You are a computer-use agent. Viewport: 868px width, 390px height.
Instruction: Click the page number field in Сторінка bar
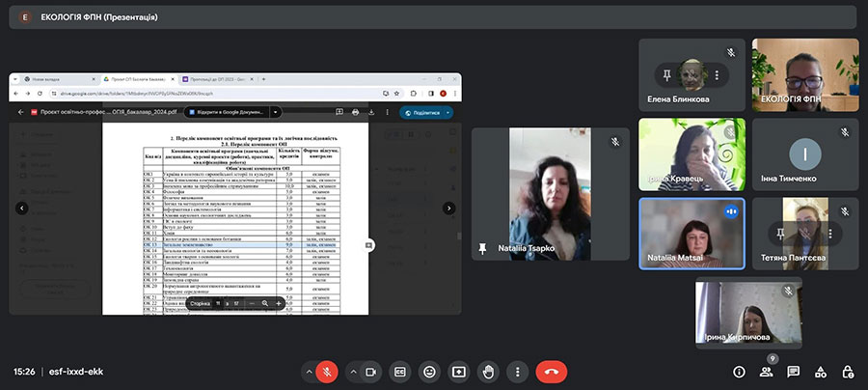point(219,303)
